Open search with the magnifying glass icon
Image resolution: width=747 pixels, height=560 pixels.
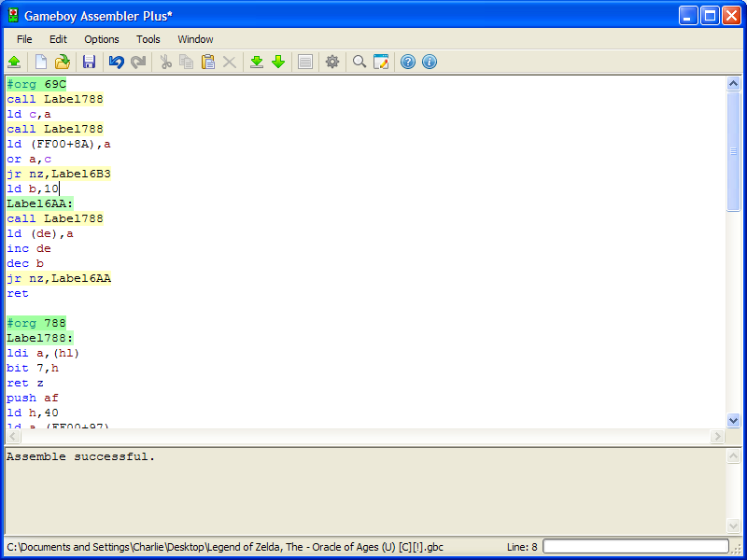coord(359,63)
